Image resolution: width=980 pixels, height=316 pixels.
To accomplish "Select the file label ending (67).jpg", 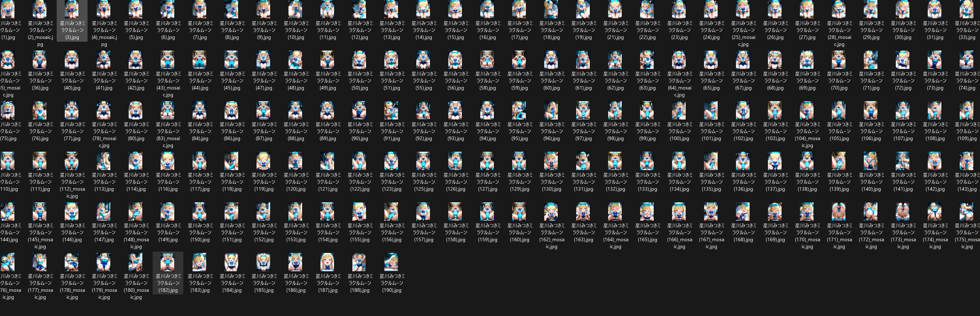I will point(743,81).
